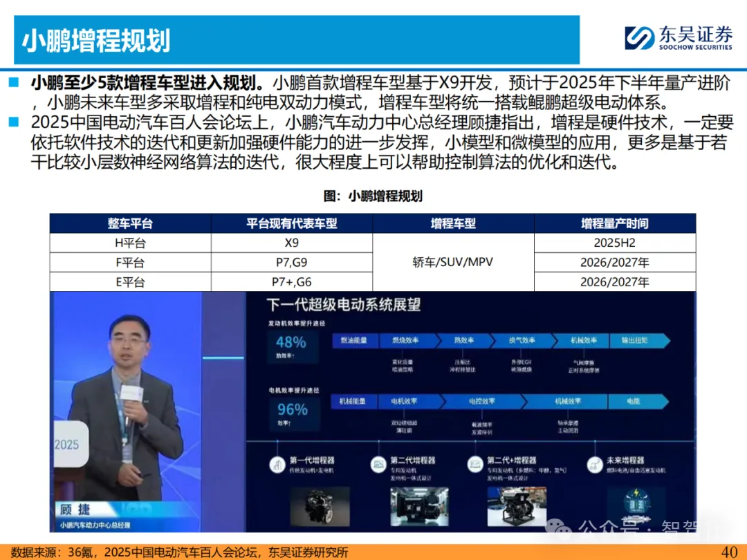Click the data source line 数据来源
747x560 pixels.
[x=180, y=552]
